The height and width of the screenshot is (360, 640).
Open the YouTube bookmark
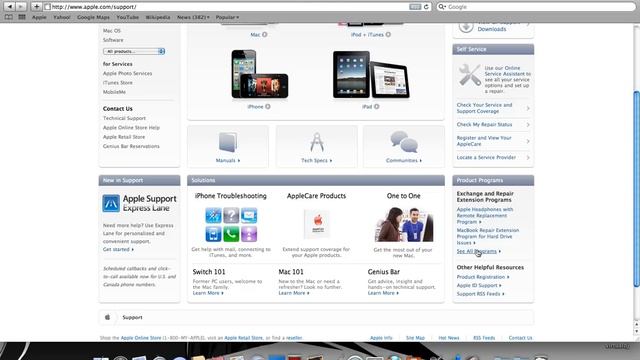click(x=127, y=17)
